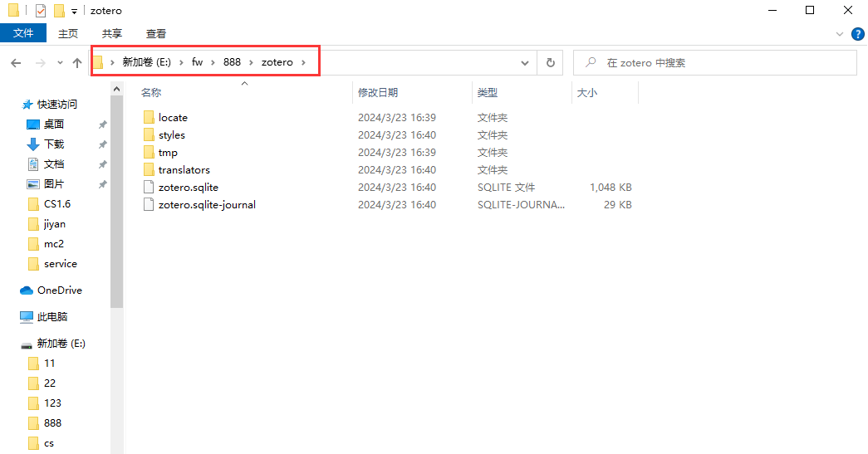Select the SQLITE-JOURNA... type cell
Screen dimensions: 868x454
(x=521, y=205)
